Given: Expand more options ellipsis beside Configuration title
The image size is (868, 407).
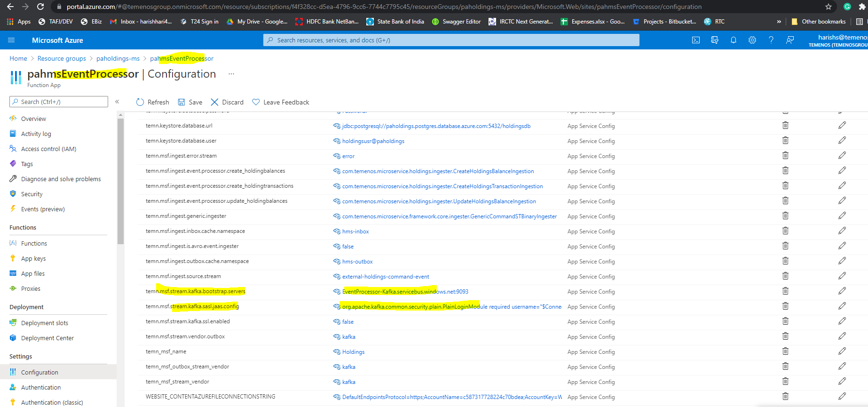Looking at the screenshot, I should coord(231,74).
